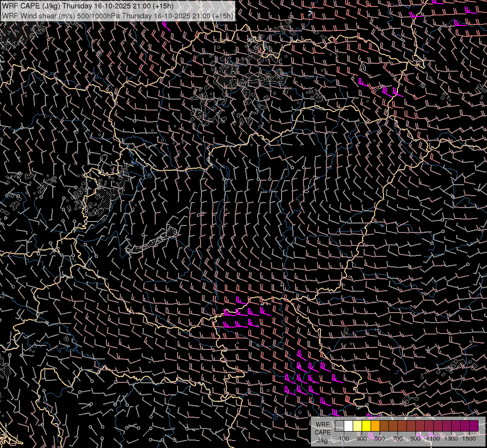Select the 900 value on the CAPE scale
The image size is (487, 448).
pos(415,439)
